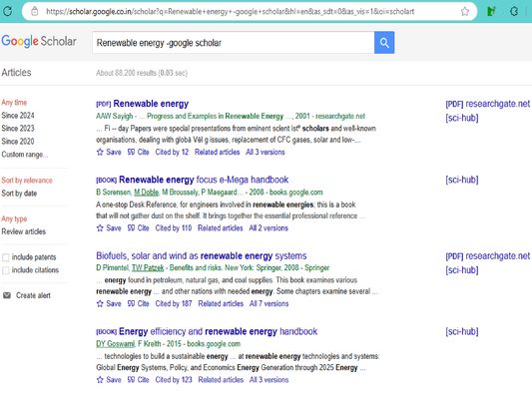
Task: Open author profile 'M Doble'
Action: coord(147,193)
